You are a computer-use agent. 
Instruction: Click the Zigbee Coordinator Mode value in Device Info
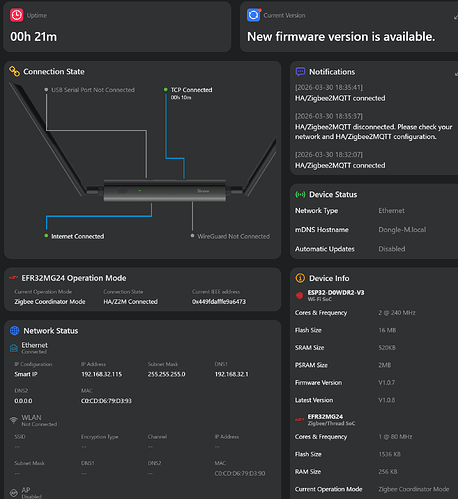click(413, 489)
